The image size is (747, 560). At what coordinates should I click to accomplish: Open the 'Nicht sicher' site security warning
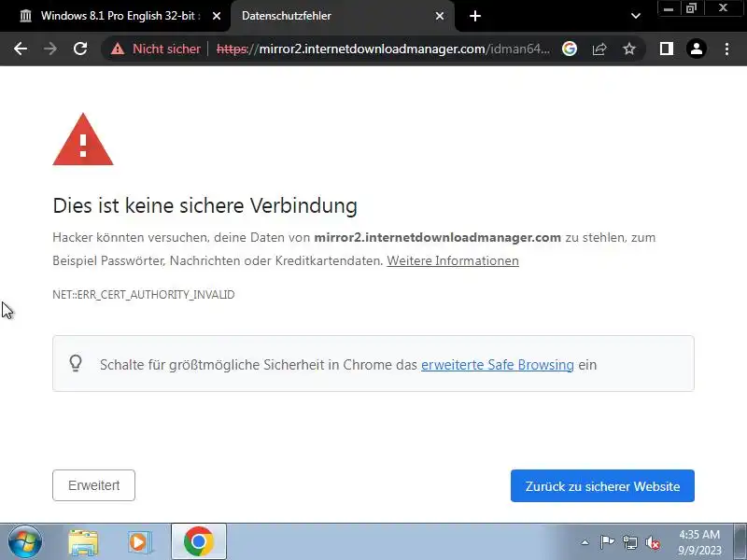(155, 49)
